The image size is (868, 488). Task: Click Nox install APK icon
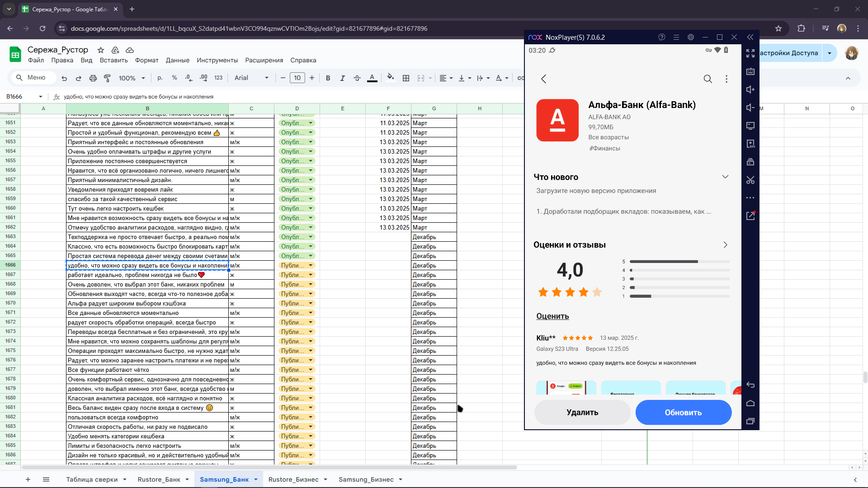[750, 144]
